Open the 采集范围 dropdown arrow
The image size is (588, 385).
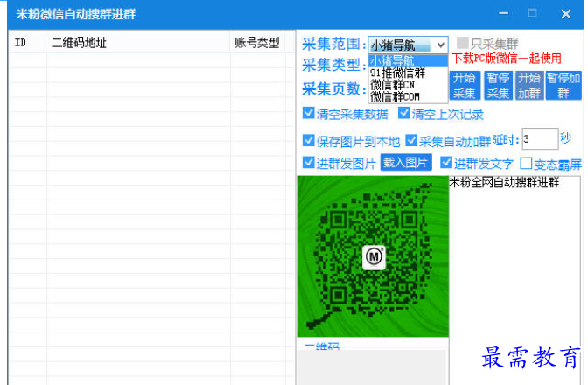click(441, 45)
